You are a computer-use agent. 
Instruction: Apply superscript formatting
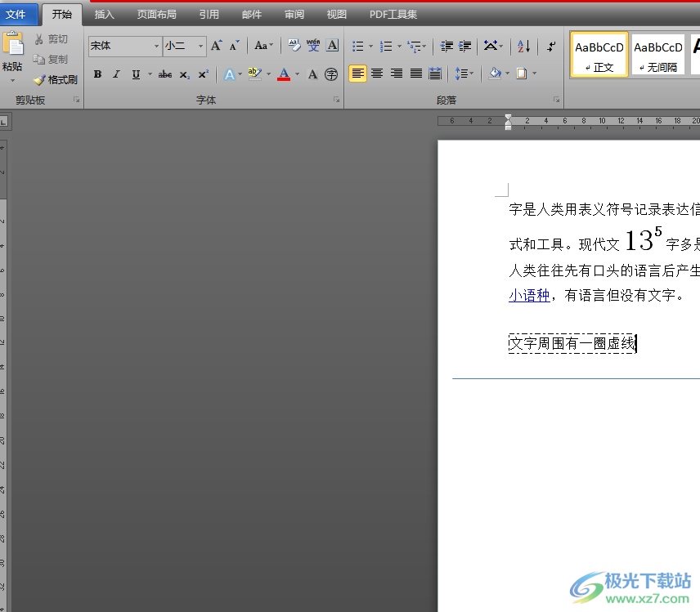[203, 74]
